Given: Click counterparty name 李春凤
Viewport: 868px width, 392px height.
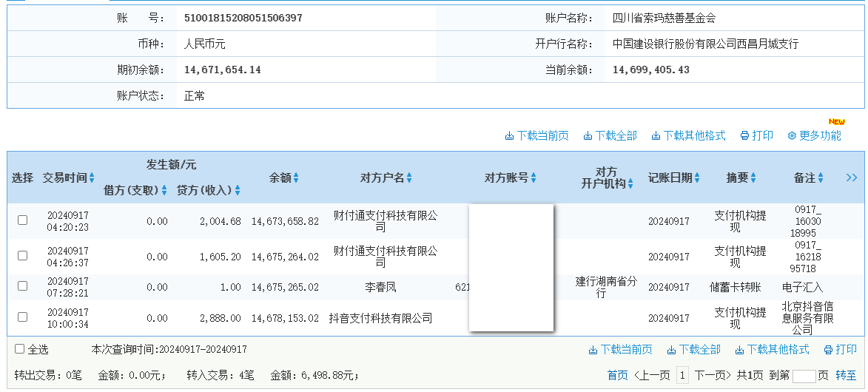Looking at the screenshot, I should (380, 287).
